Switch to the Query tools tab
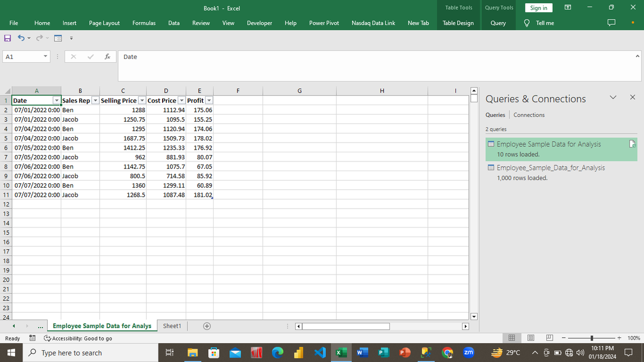644x362 pixels. pyautogui.click(x=499, y=23)
